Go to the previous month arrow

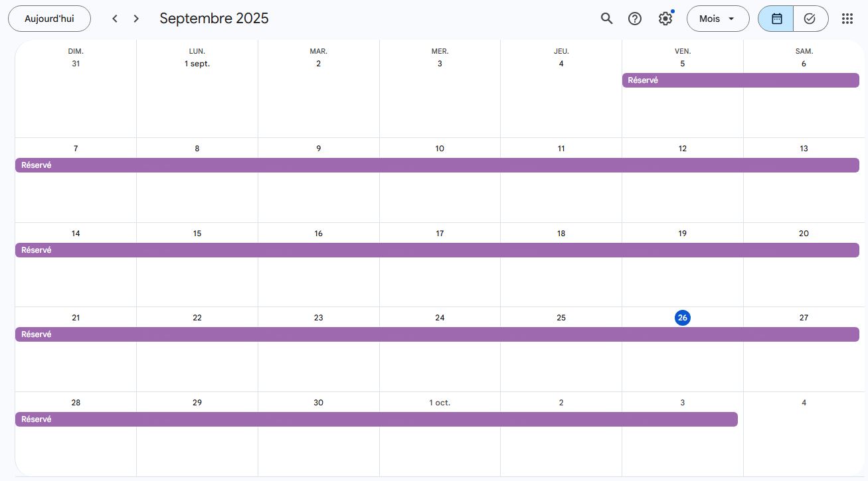point(115,19)
